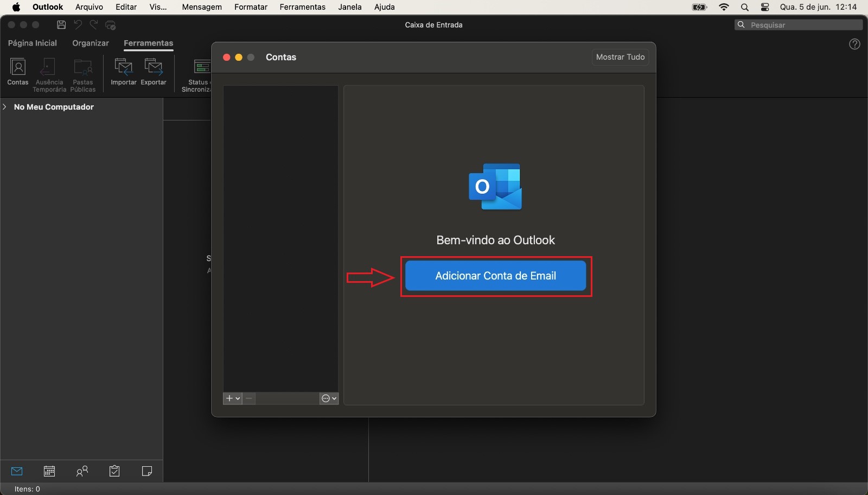Open the Contacts people icon

[x=82, y=471]
